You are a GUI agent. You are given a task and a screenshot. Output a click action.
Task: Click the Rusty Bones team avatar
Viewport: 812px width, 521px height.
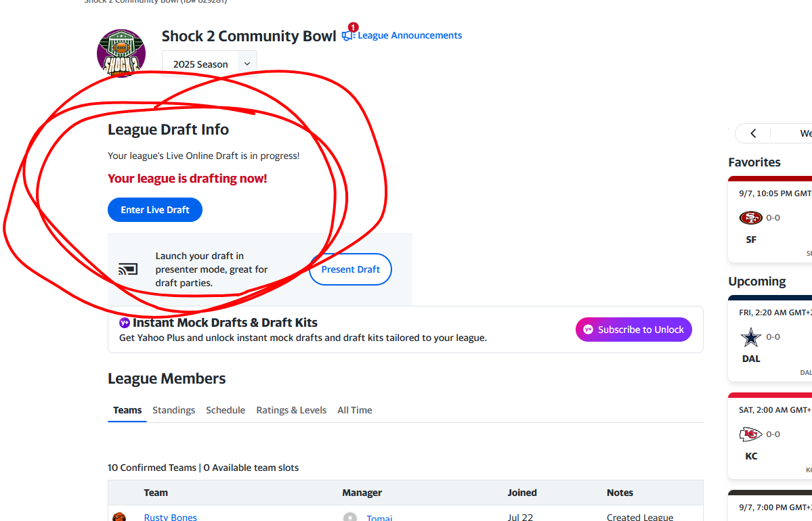point(119,518)
